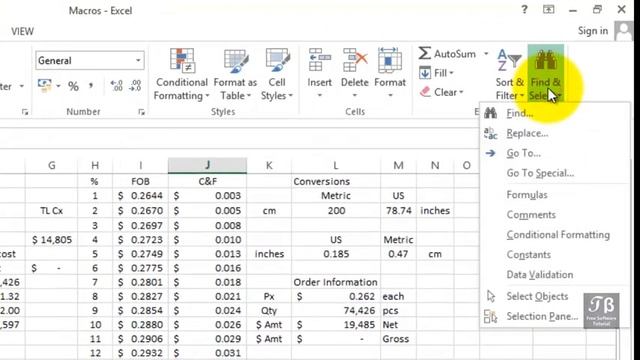Apply Comma Style format
Screen dimensions: 640x360
pyautogui.click(x=91, y=86)
